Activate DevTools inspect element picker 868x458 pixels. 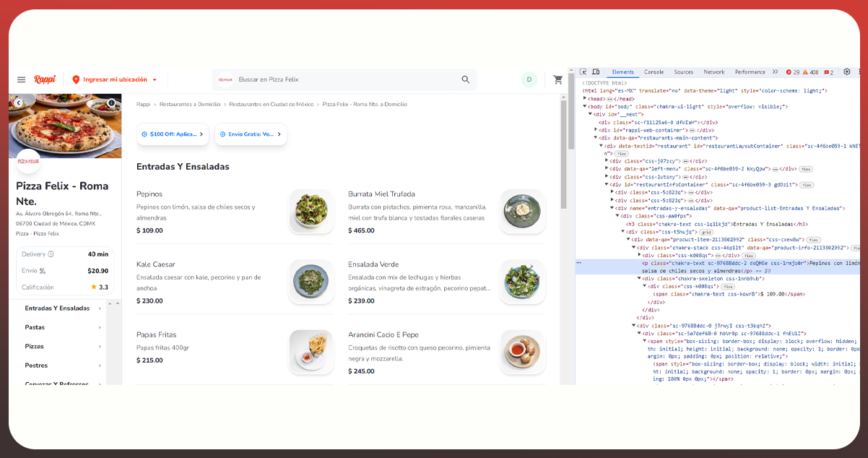(x=583, y=72)
